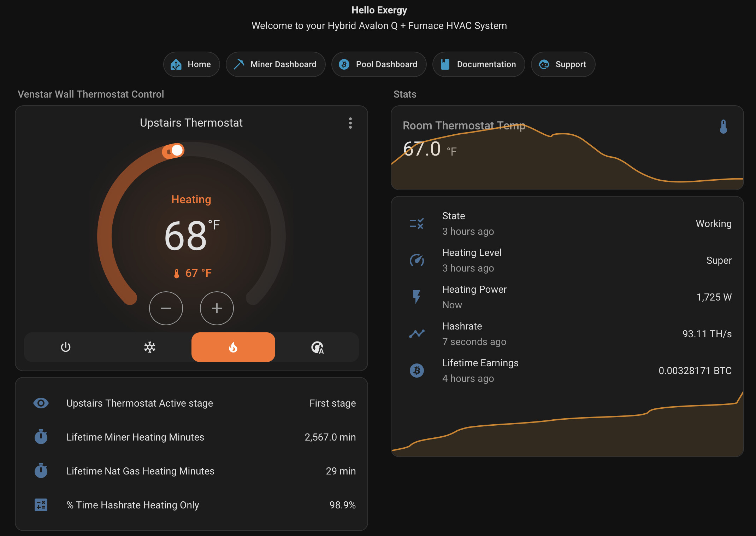Select the heat mode flame button
Viewport: 756px width, 536px height.
tap(233, 347)
